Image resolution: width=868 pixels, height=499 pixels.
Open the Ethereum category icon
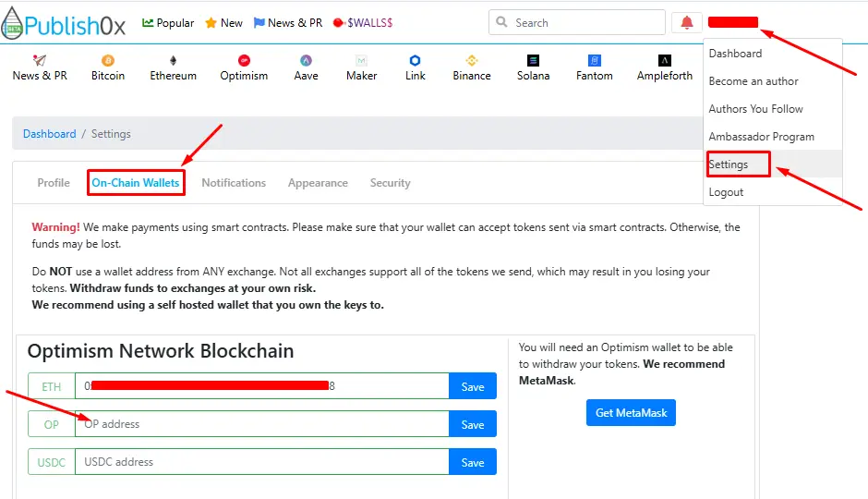[x=173, y=60]
